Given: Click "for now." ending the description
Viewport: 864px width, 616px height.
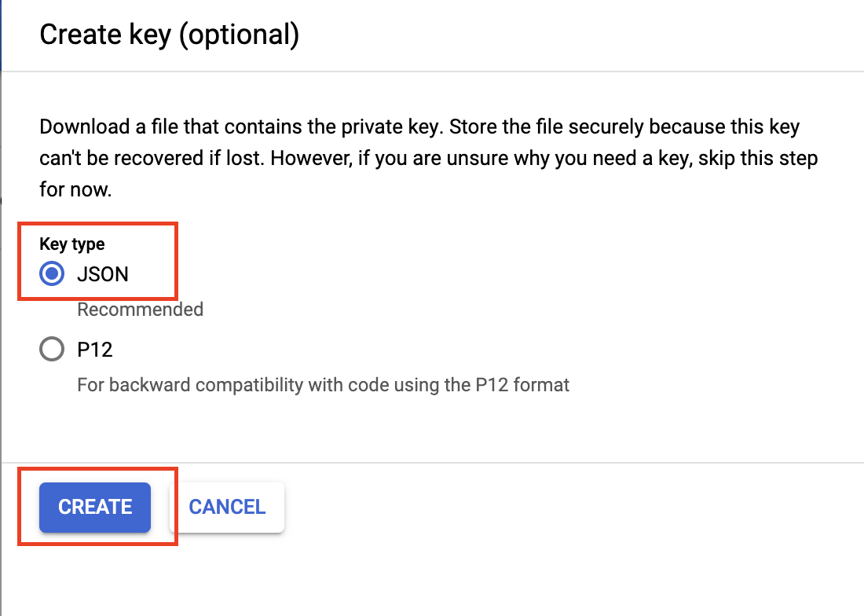Looking at the screenshot, I should [x=75, y=189].
